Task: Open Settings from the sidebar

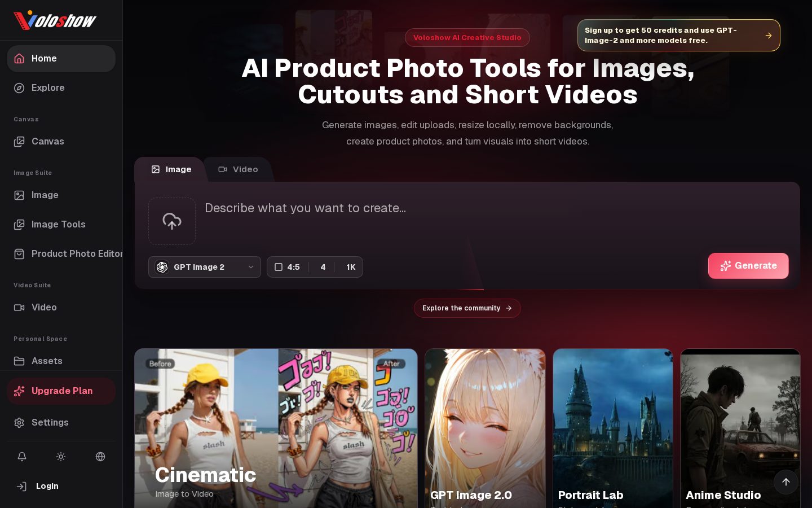Action: (x=61, y=423)
